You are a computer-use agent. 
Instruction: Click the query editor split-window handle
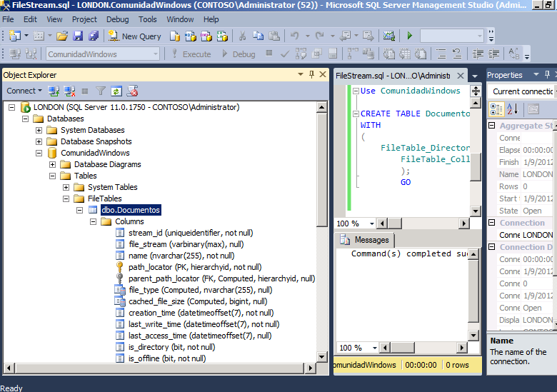click(476, 91)
